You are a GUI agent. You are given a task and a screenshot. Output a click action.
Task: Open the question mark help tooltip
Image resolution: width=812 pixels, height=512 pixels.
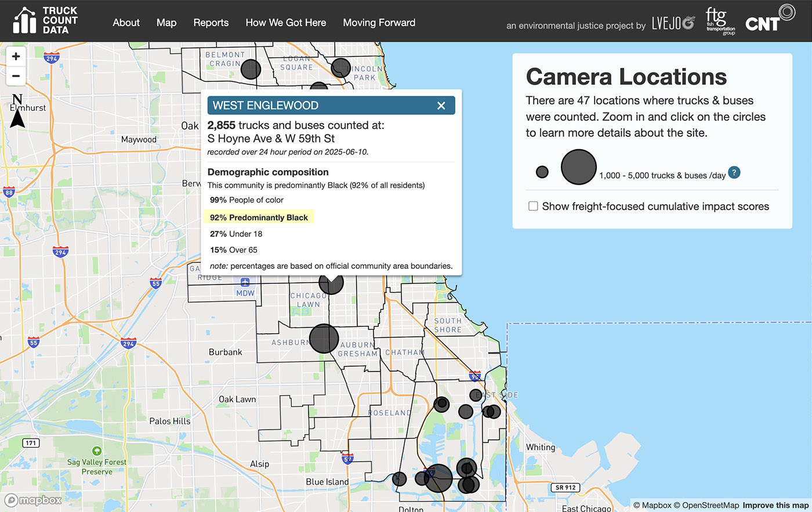(x=734, y=172)
